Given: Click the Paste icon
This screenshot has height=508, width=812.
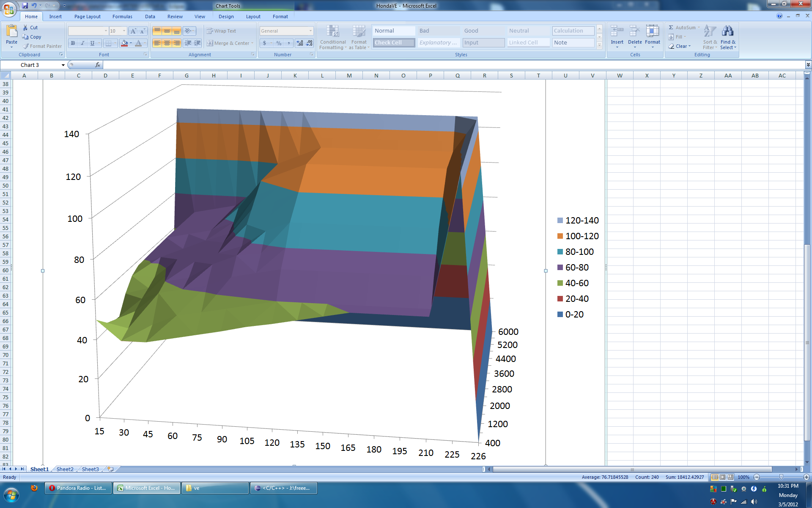Looking at the screenshot, I should pyautogui.click(x=11, y=32).
